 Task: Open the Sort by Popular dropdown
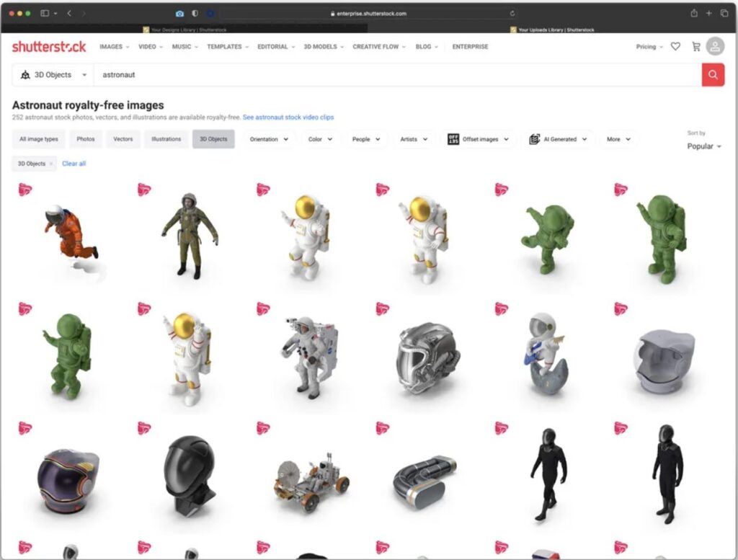point(704,146)
